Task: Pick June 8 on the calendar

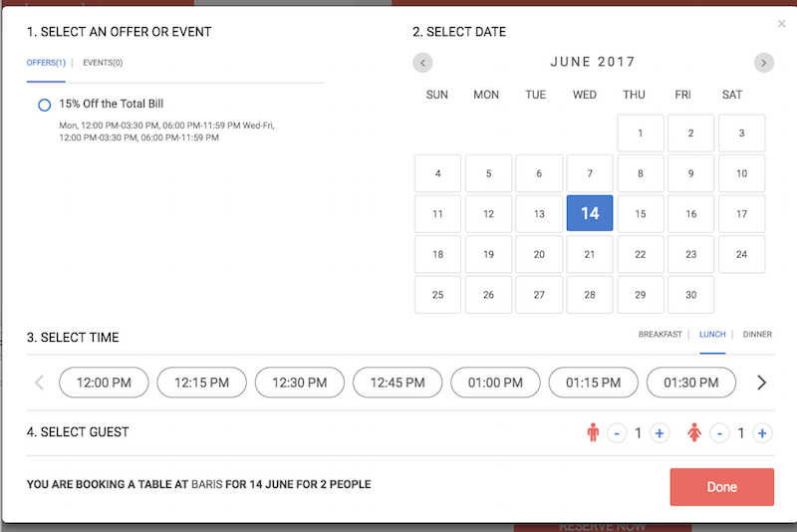Action: tap(641, 173)
